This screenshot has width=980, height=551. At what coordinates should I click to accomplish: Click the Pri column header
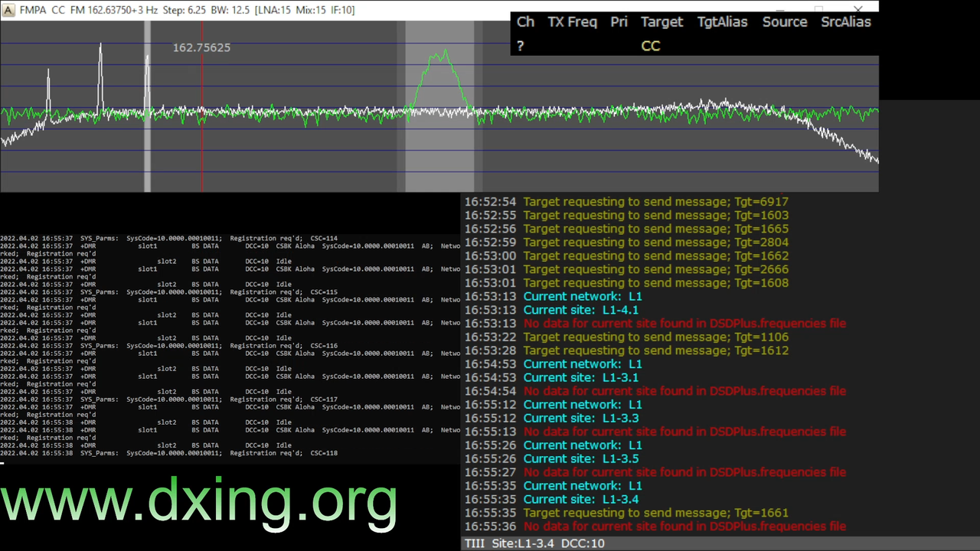[619, 22]
